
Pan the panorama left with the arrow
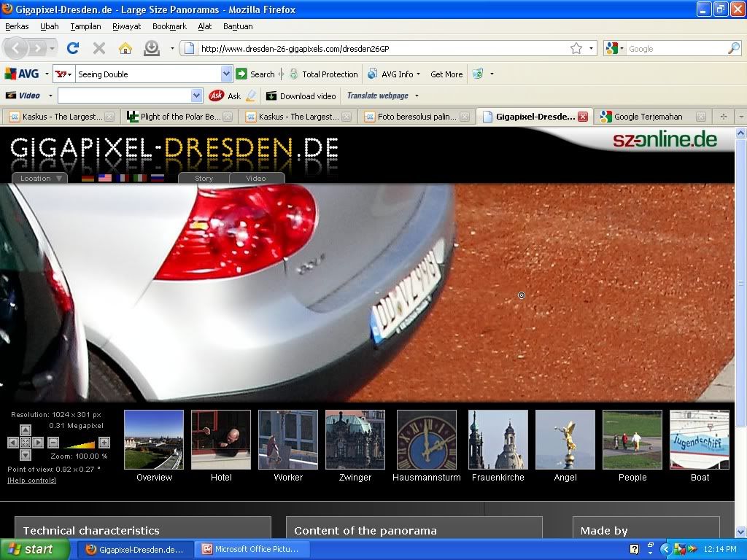(x=13, y=443)
